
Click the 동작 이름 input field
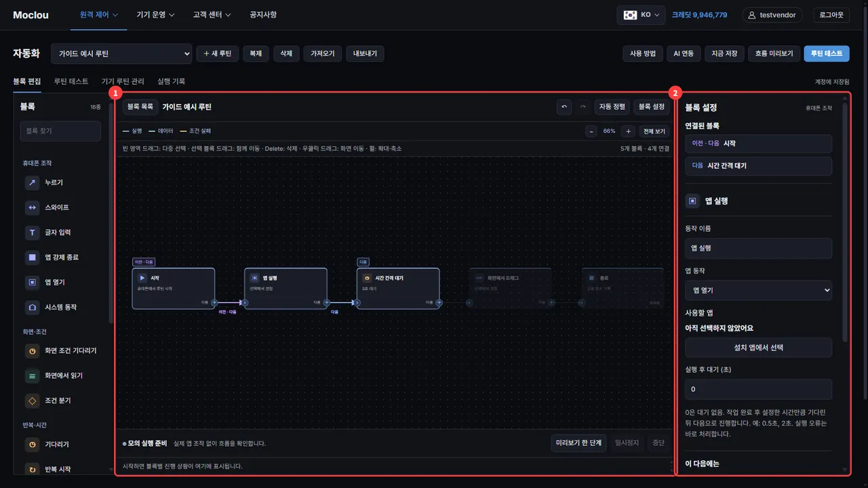(x=758, y=248)
